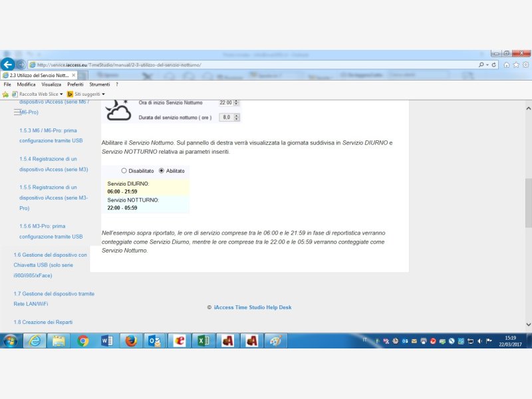Adjust the night service duration stepper
The height and width of the screenshot is (399, 532).
coord(237,117)
